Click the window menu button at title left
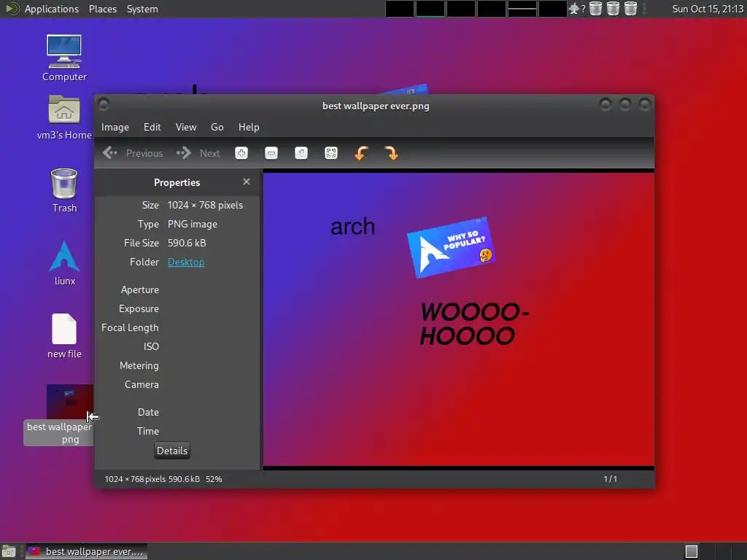Image resolution: width=747 pixels, height=560 pixels. point(104,104)
